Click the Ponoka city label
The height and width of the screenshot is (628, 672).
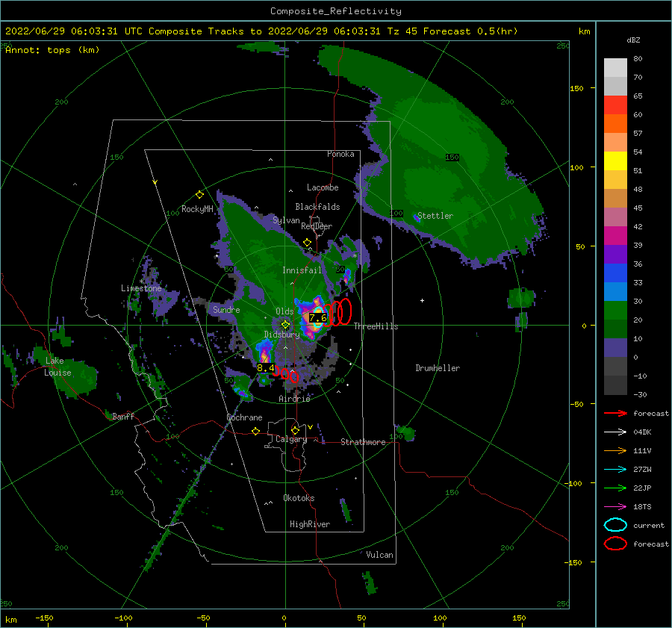(340, 154)
